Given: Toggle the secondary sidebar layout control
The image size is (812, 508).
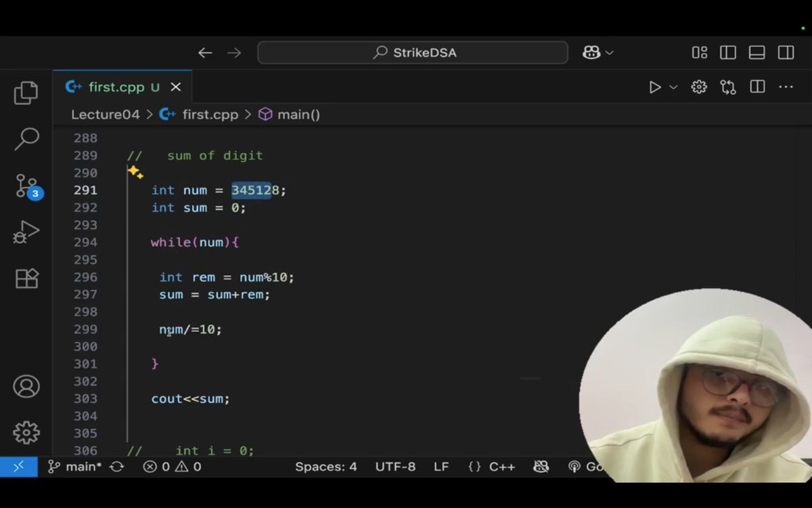Looking at the screenshot, I should (x=785, y=52).
